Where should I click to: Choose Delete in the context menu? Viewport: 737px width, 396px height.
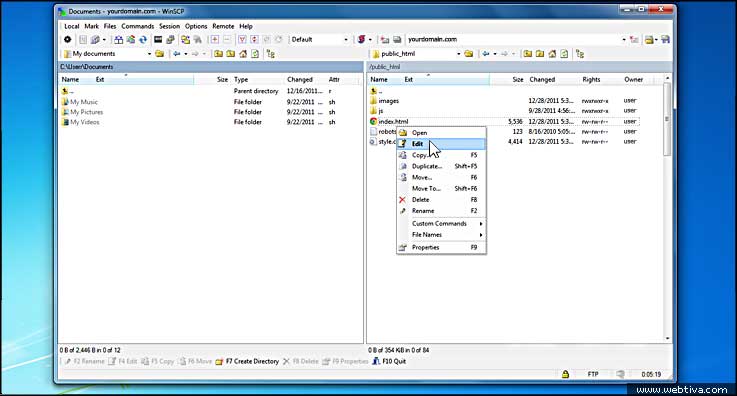pyautogui.click(x=441, y=200)
